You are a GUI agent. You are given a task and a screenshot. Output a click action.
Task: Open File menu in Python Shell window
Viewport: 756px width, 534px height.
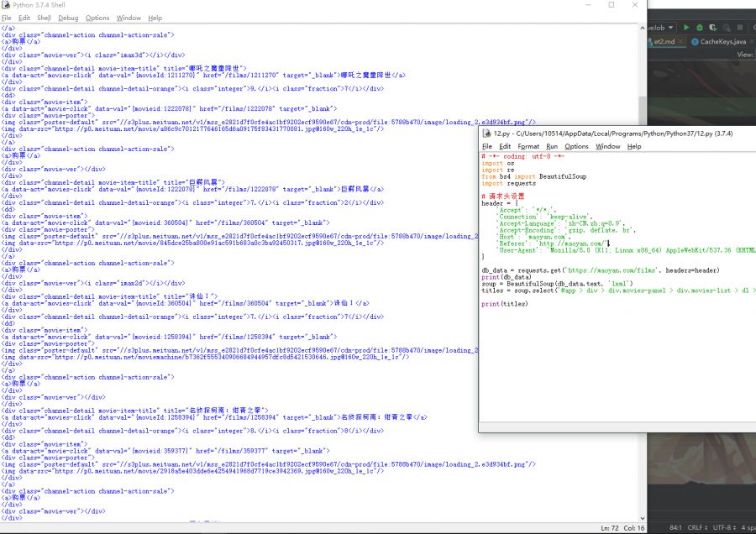pyautogui.click(x=6, y=18)
